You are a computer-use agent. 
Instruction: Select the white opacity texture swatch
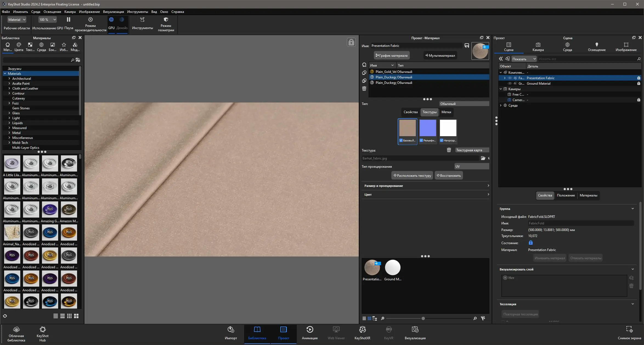pos(448,128)
